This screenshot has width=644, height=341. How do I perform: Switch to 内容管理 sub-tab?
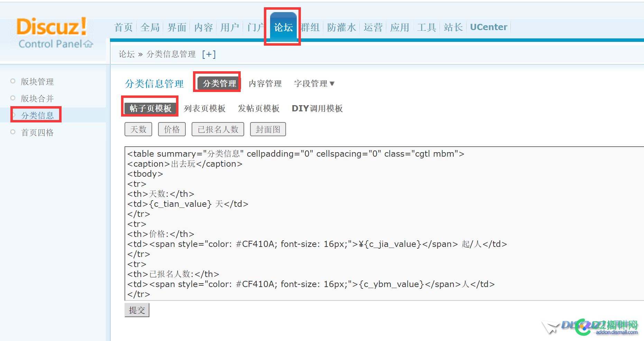pos(265,83)
